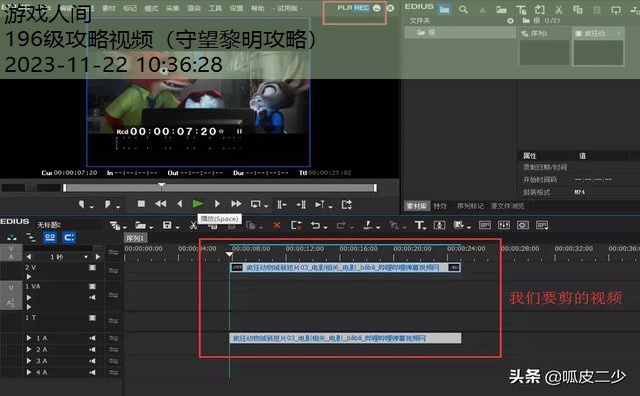Jump to next edit point icon

tap(301, 205)
